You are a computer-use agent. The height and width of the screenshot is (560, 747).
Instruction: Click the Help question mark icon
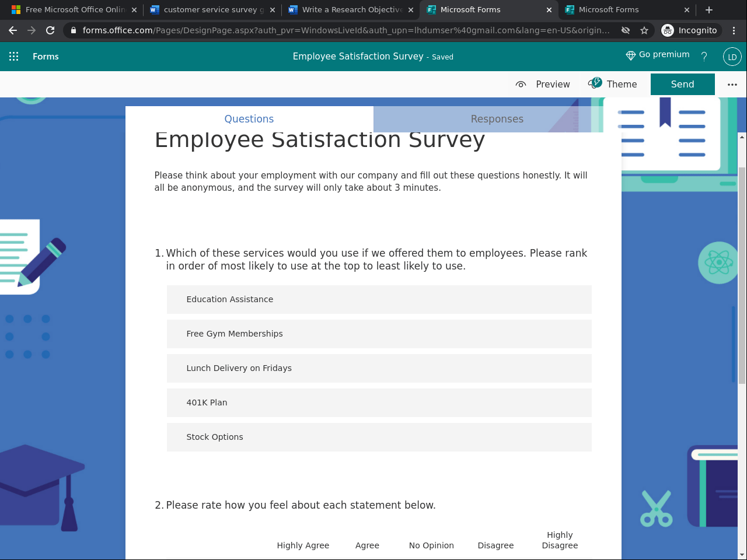point(704,57)
